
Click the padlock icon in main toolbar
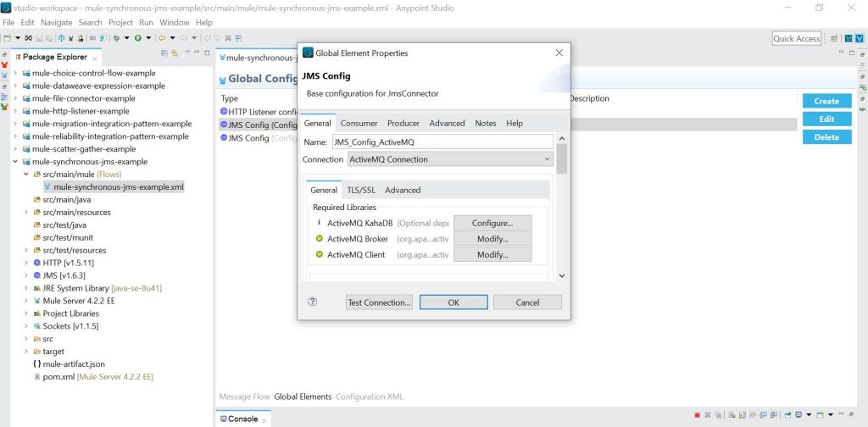pos(81,38)
